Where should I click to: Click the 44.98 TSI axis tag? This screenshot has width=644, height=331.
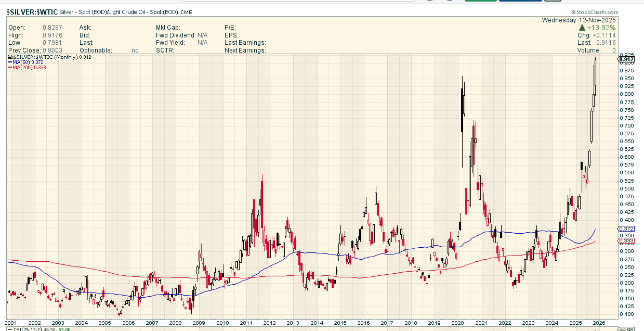click(627, 328)
